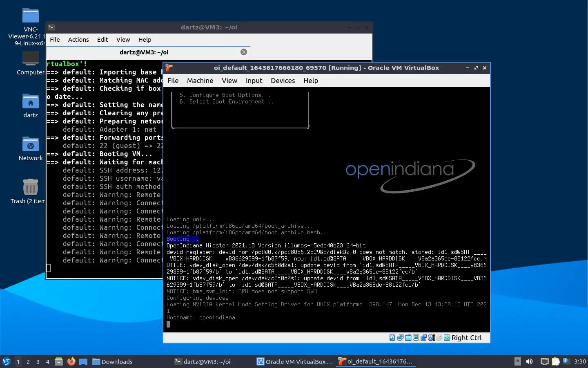Click the terminal icon in terminal title bar
The image size is (588, 368).
tap(51, 27)
